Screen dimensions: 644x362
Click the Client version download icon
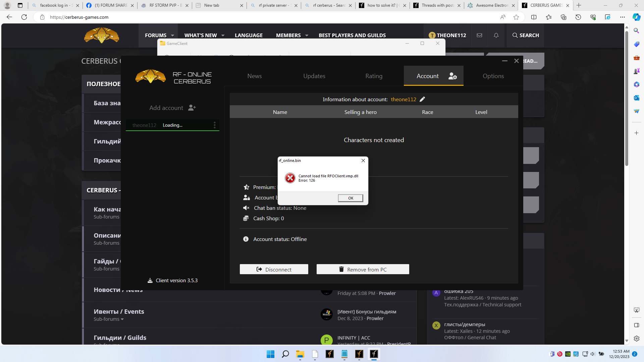(x=150, y=281)
